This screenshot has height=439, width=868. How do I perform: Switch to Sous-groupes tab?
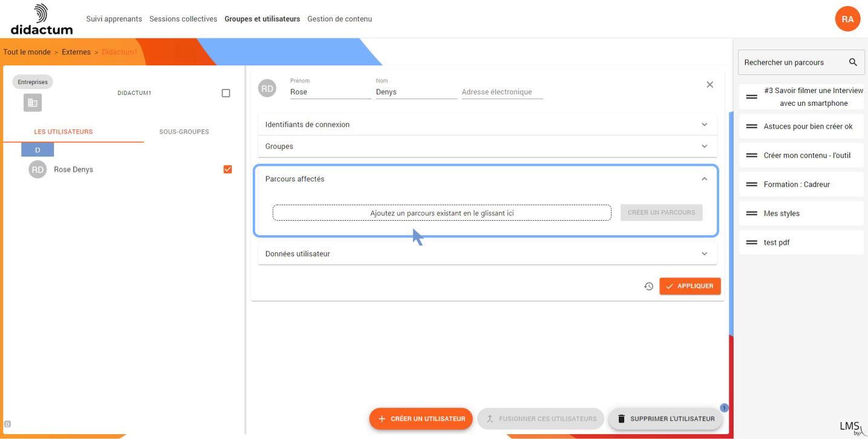coord(184,132)
